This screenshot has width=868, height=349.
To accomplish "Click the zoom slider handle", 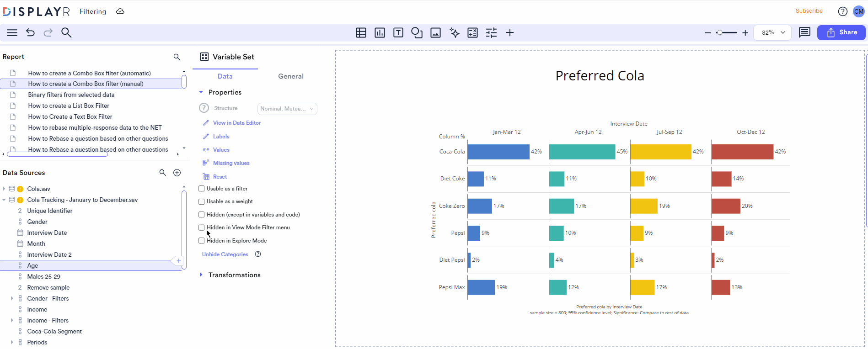I will point(720,33).
